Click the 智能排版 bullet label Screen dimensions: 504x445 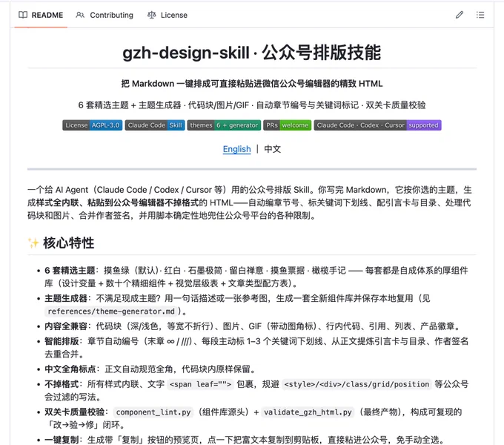tap(62, 341)
